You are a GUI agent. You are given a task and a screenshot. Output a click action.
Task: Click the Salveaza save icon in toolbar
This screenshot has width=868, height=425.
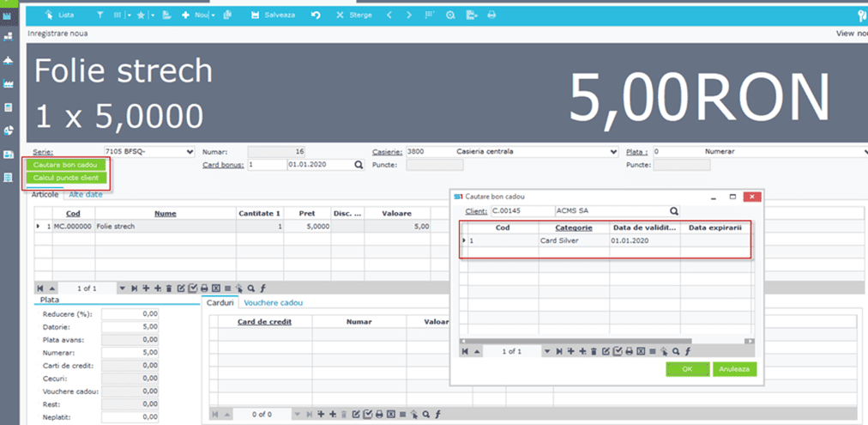[255, 15]
